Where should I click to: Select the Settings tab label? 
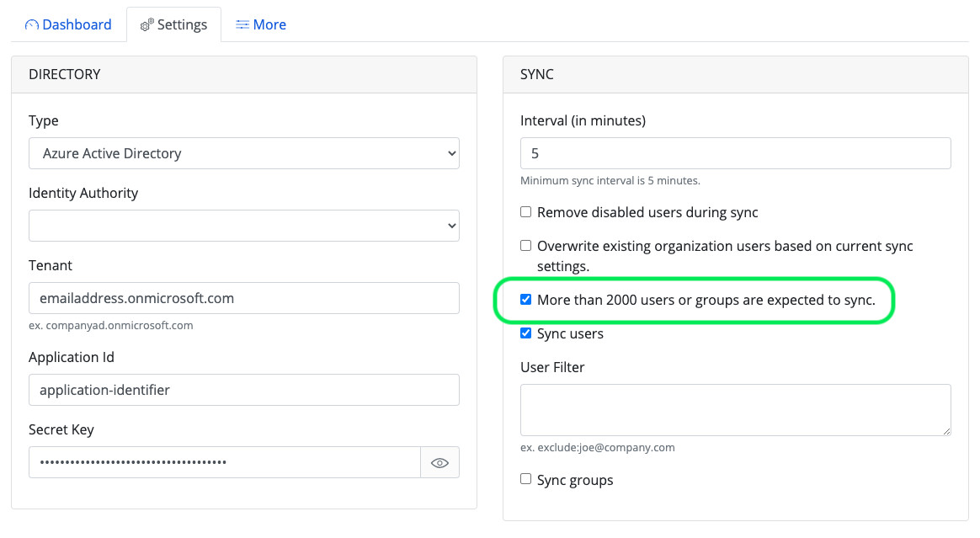(182, 25)
